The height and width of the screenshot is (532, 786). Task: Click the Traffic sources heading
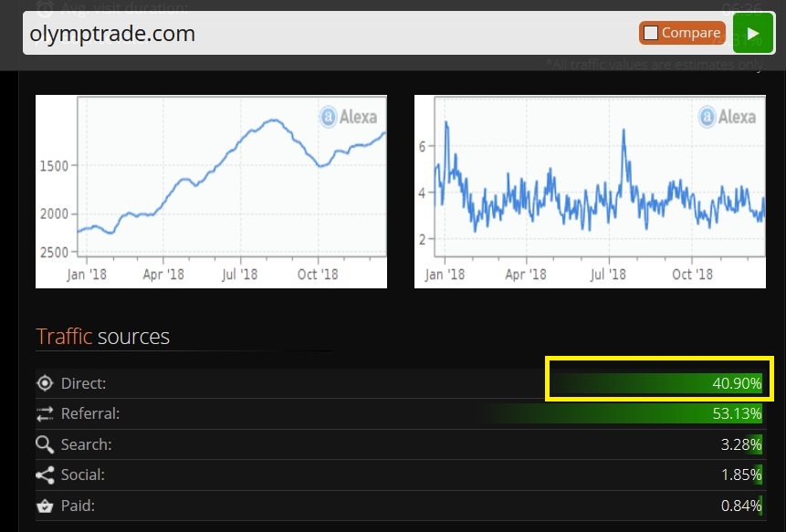[x=103, y=337]
